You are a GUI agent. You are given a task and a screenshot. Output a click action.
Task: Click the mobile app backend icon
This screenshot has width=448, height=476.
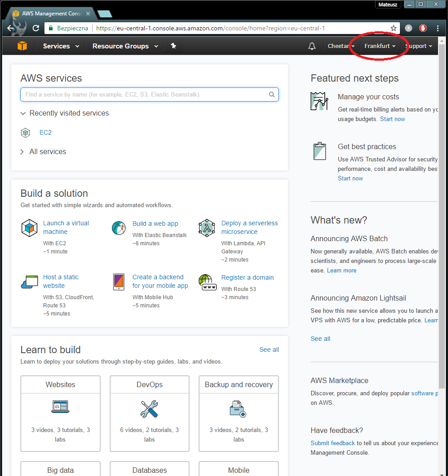[x=119, y=282]
